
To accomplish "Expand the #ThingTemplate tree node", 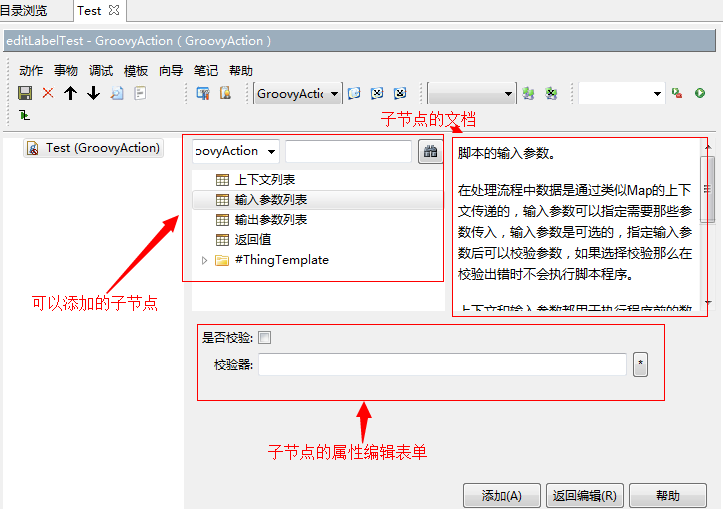I will point(204,260).
